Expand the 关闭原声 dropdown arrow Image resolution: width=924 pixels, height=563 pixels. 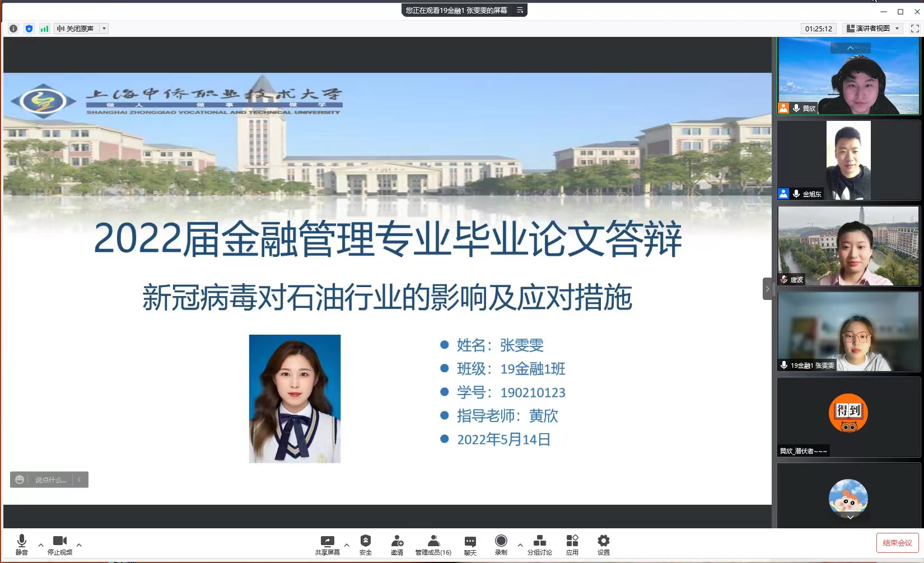104,29
